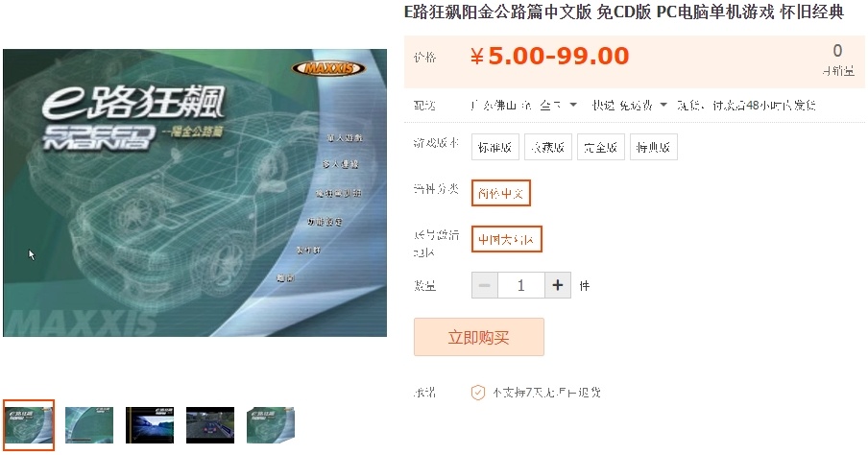Image resolution: width=868 pixels, height=455 pixels.
Task: Open the main product image
Action: coord(195,193)
